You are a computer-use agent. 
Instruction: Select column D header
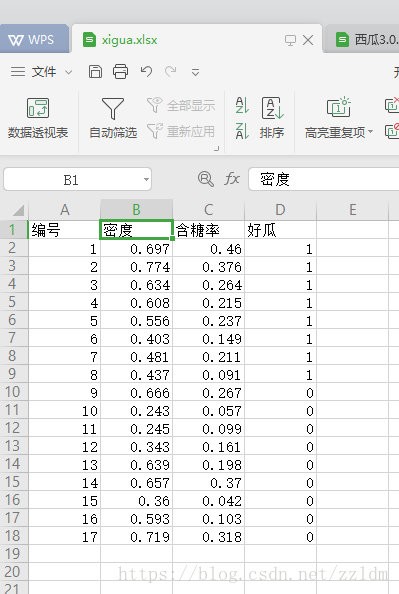[x=280, y=209]
